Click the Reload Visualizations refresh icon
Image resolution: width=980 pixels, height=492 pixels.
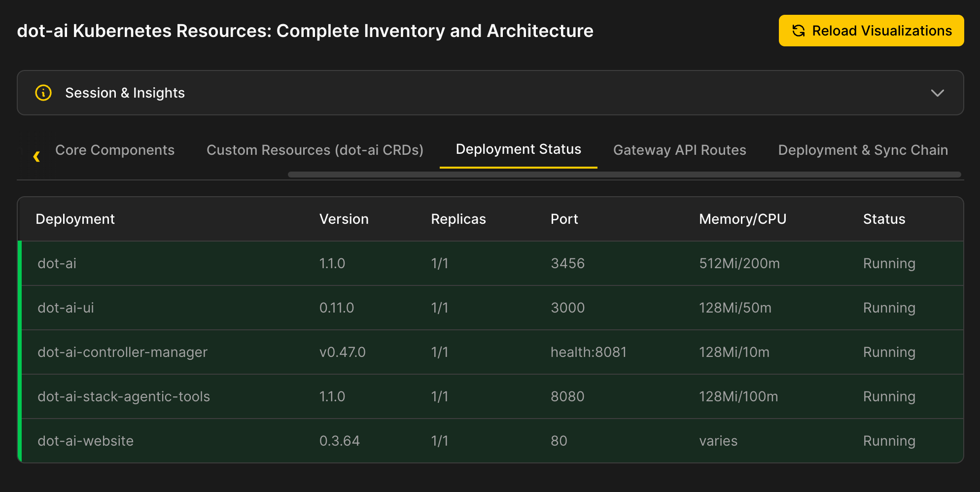click(x=799, y=31)
